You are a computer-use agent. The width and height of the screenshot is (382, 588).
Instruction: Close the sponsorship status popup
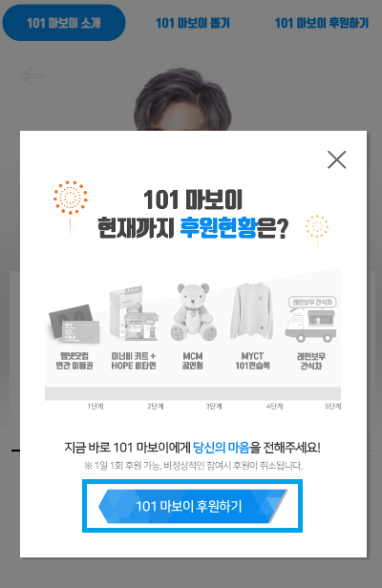pyautogui.click(x=336, y=160)
